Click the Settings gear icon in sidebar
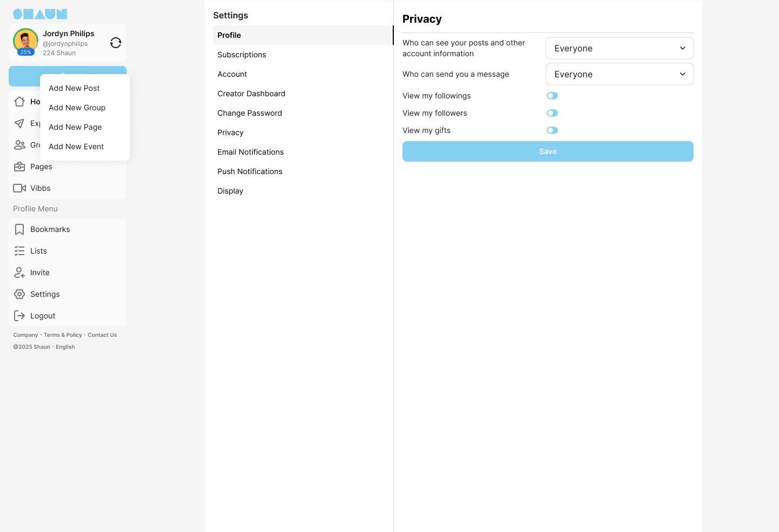Image resolution: width=779 pixels, height=532 pixels. (x=19, y=294)
